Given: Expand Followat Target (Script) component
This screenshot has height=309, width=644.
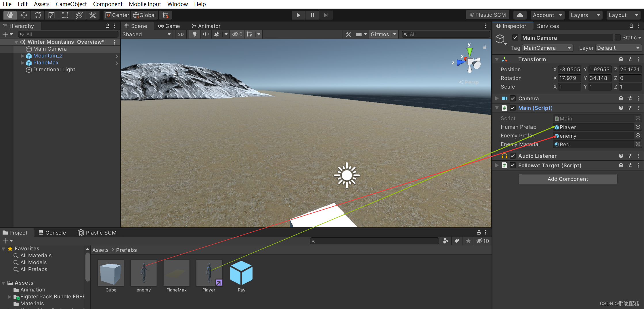Looking at the screenshot, I should [x=497, y=165].
